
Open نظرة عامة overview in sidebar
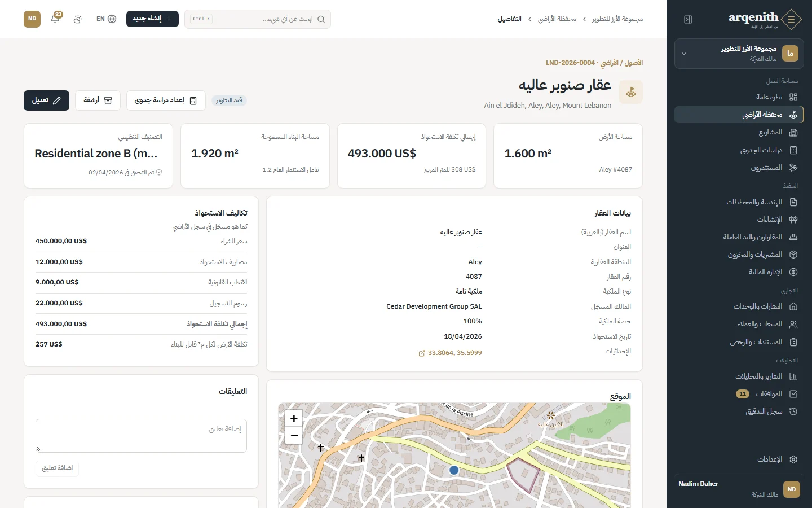[x=739, y=97]
